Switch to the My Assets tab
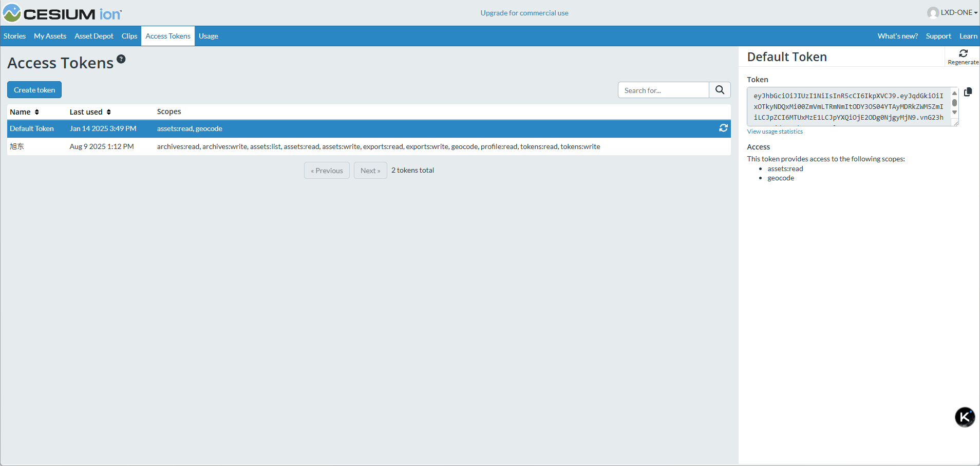980x466 pixels. point(50,36)
